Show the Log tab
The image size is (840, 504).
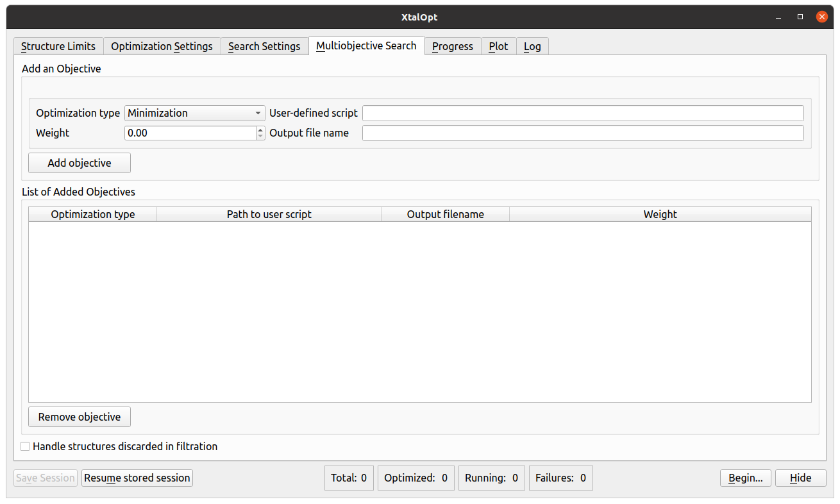(532, 46)
